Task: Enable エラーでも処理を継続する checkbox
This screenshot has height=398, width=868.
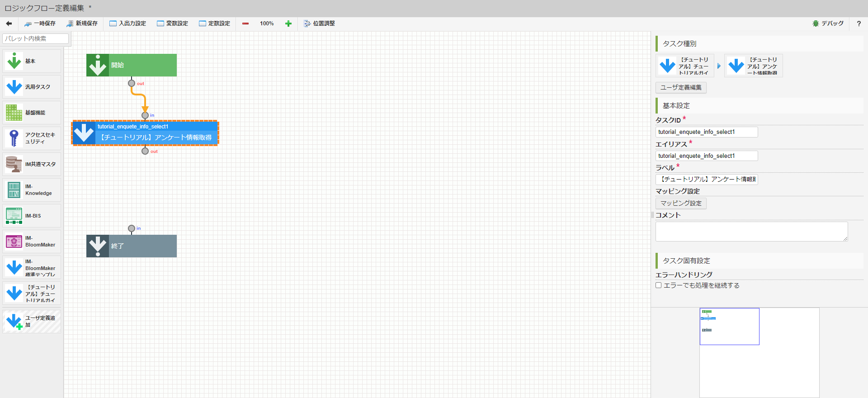Action: pos(659,285)
